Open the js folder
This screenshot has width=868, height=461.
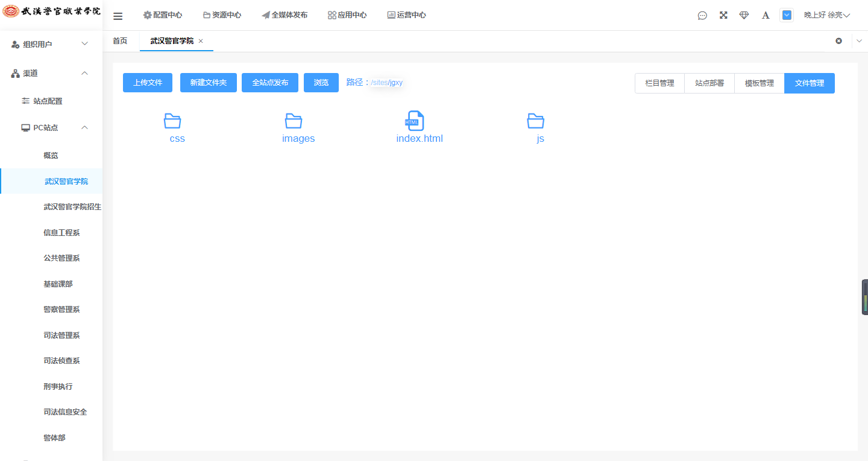pos(535,121)
